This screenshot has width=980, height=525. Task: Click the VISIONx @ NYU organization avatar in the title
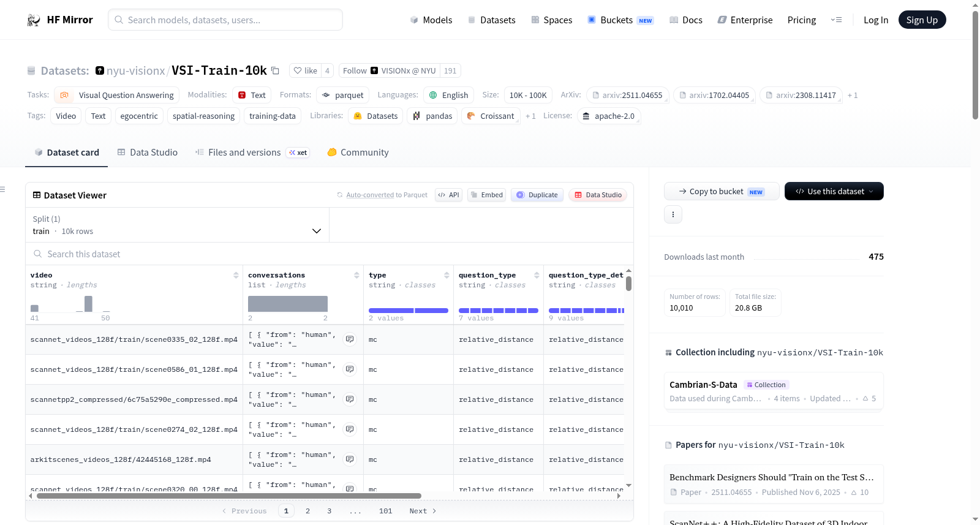tap(100, 70)
